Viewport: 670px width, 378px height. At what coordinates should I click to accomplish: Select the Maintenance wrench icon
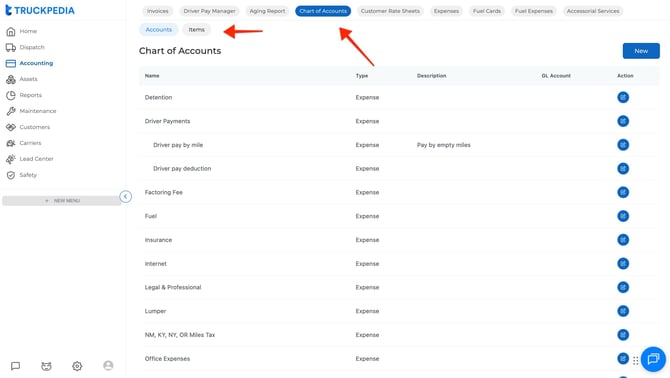pos(11,111)
